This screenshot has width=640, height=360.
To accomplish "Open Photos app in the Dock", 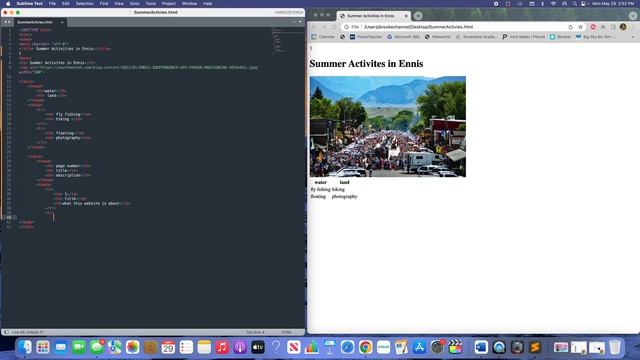I will tap(133, 347).
